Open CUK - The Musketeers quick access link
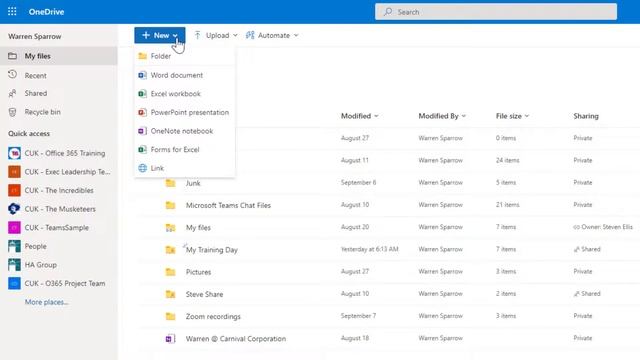 [59, 209]
